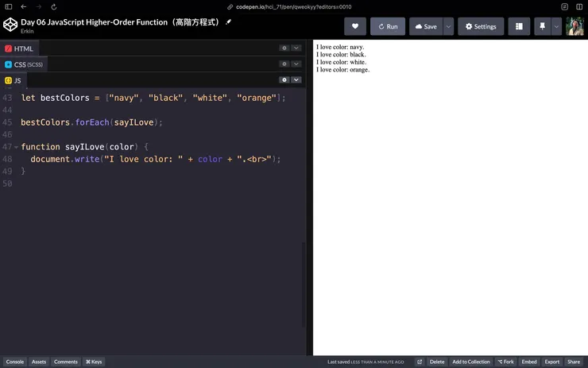Go back in browser history
This screenshot has height=368, width=588.
click(24, 6)
